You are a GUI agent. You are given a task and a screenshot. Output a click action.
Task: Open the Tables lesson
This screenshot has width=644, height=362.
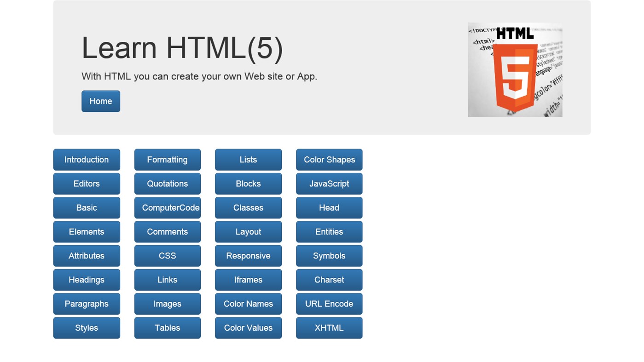coord(167,328)
